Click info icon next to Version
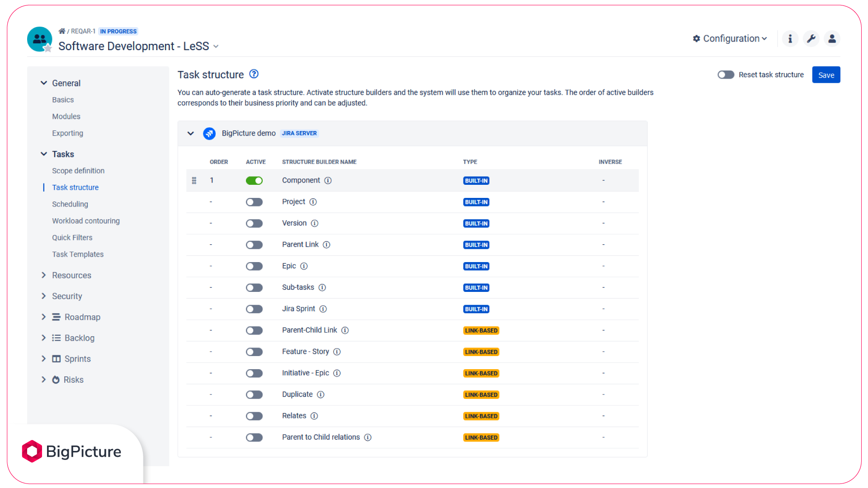This screenshot has height=488, width=868. point(315,223)
